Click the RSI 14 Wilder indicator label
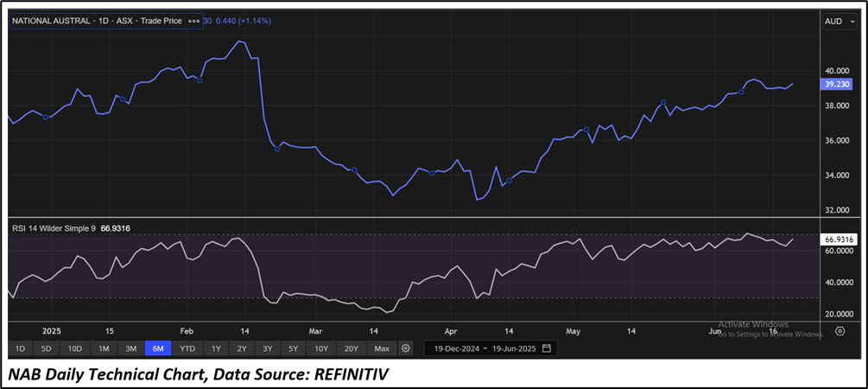868x389 pixels. pyautogui.click(x=60, y=227)
